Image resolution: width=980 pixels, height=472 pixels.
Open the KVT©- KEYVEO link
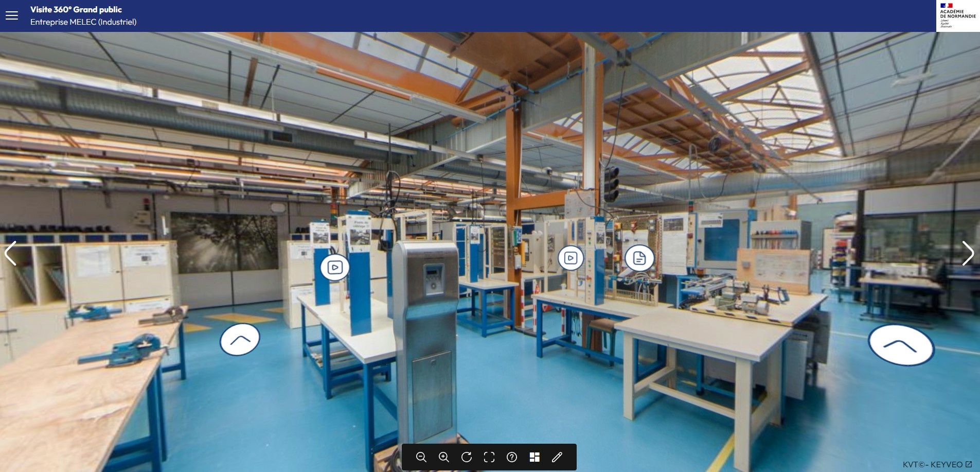[937, 464]
